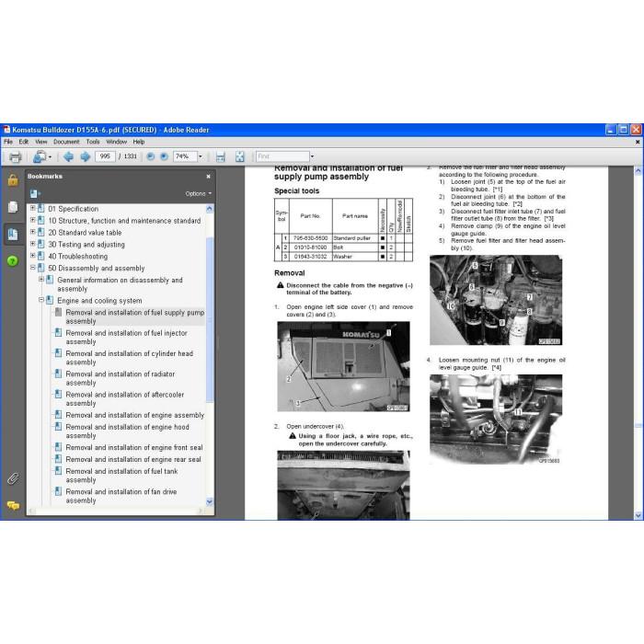
Task: Open the Attachments paperclip icon
Action: tap(13, 478)
